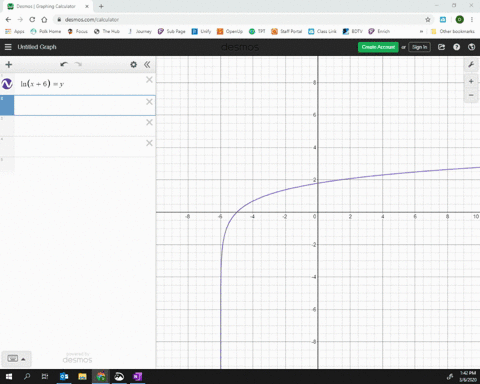Screen dimensions: 480x384
Task: Open the Desmos hamburger menu
Action: 8,47
